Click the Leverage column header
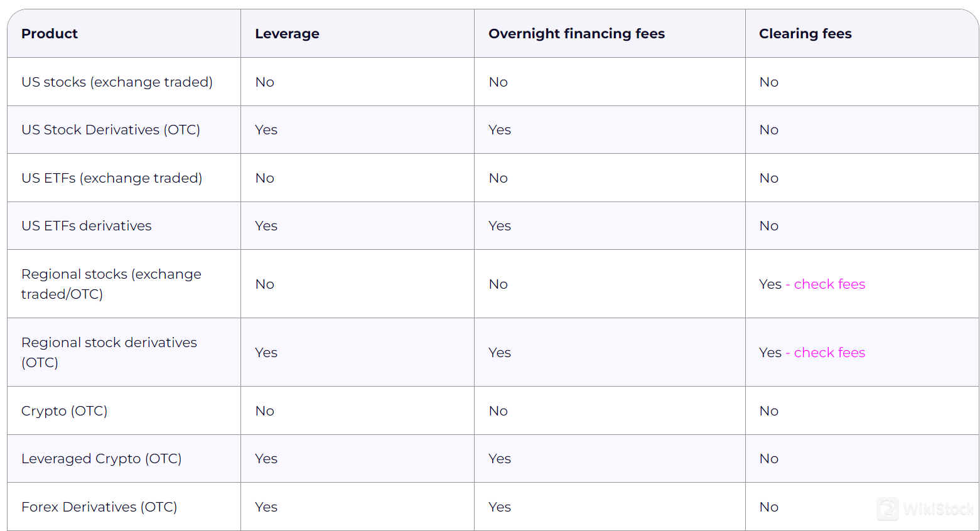Viewport: 980px width, 531px height. coord(287,34)
